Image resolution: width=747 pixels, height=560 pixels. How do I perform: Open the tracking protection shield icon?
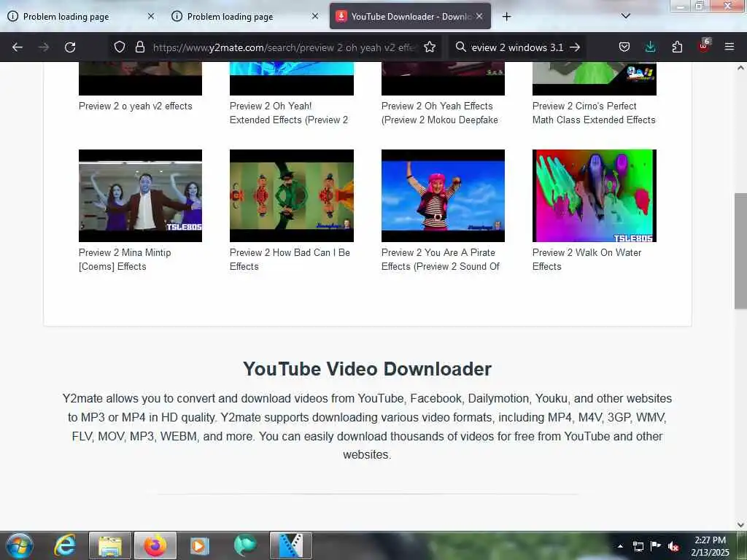(x=120, y=47)
